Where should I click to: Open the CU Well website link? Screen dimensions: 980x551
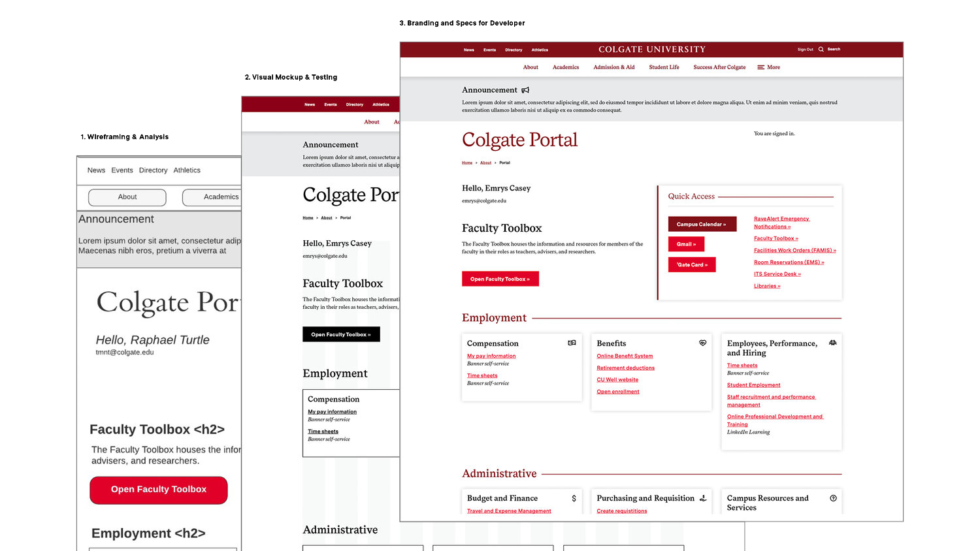(x=617, y=379)
